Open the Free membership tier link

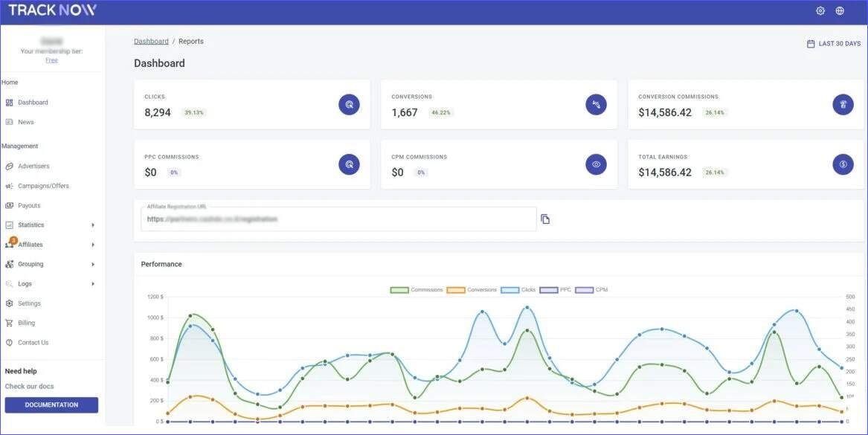click(x=51, y=59)
